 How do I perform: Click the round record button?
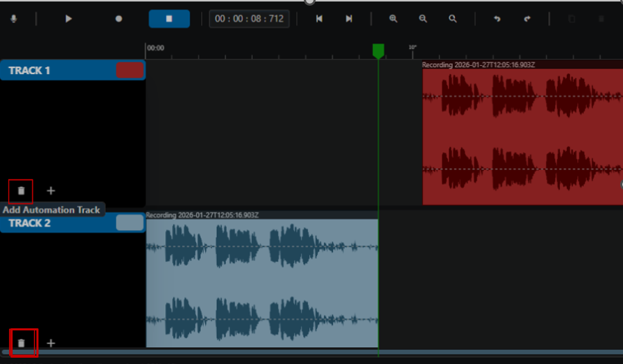(118, 19)
